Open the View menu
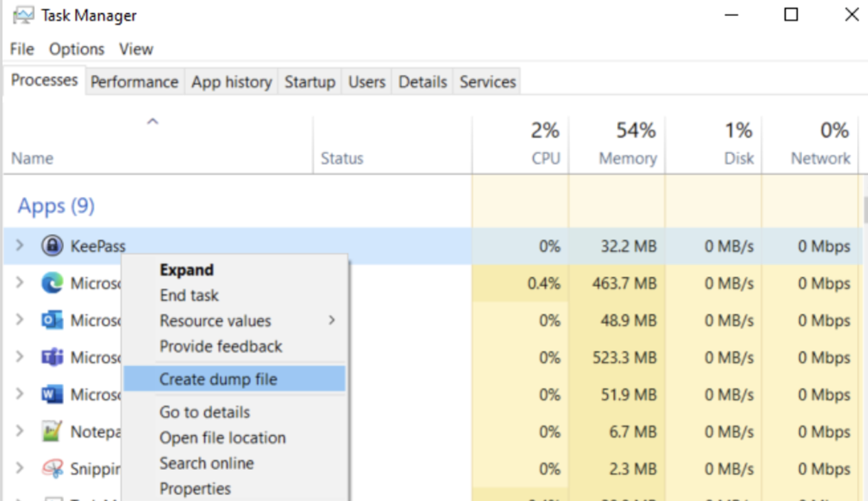Screen dimensions: 868x501 [x=135, y=49]
